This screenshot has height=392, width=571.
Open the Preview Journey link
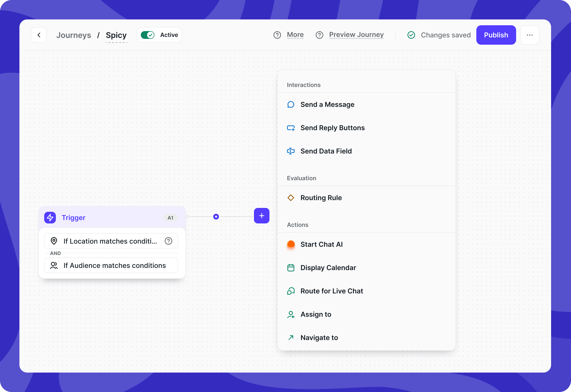(x=356, y=35)
